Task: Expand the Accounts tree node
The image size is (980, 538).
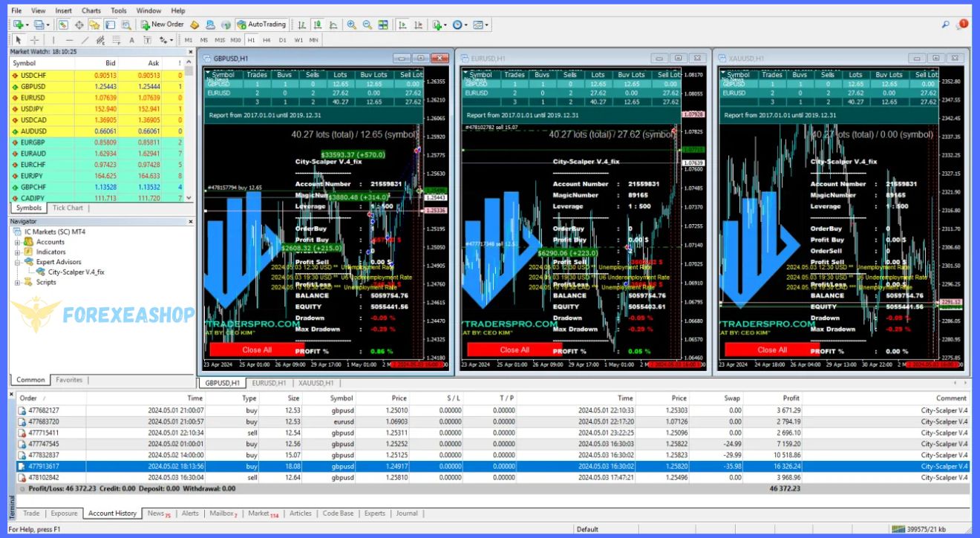Action: coord(17,242)
